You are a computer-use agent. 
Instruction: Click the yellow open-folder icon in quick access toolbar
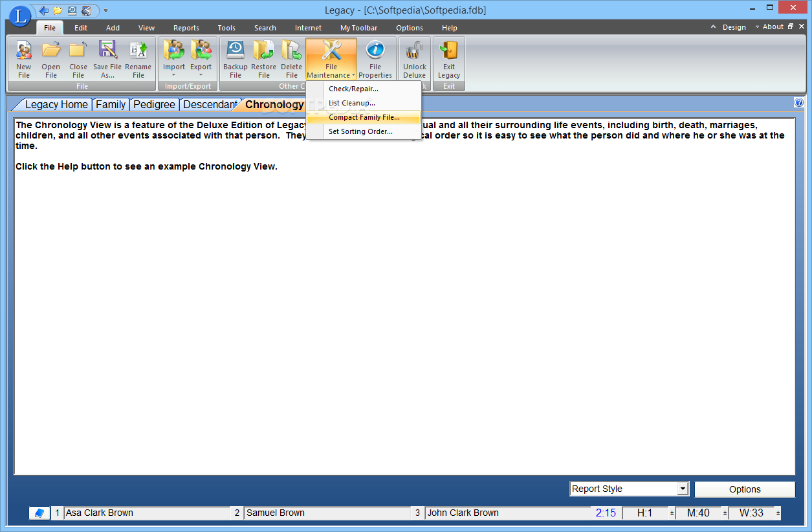pyautogui.click(x=58, y=10)
